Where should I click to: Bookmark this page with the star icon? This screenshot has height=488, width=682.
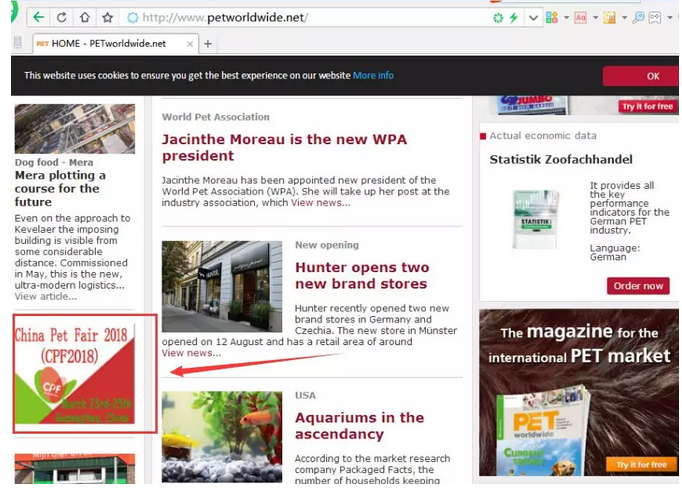(107, 17)
